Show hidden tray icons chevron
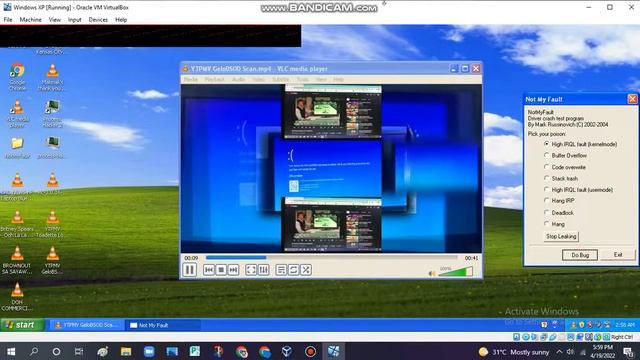Screen dimensions: 640x360 [559, 351]
